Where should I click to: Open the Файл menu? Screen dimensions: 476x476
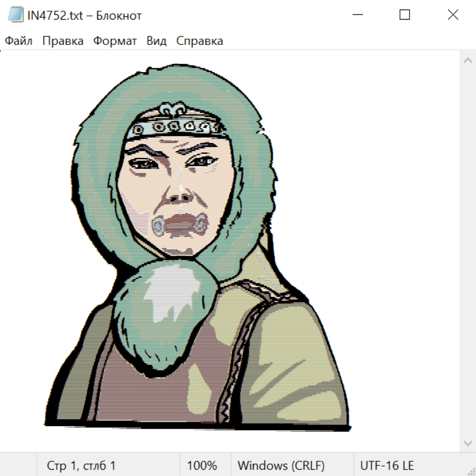coord(19,41)
